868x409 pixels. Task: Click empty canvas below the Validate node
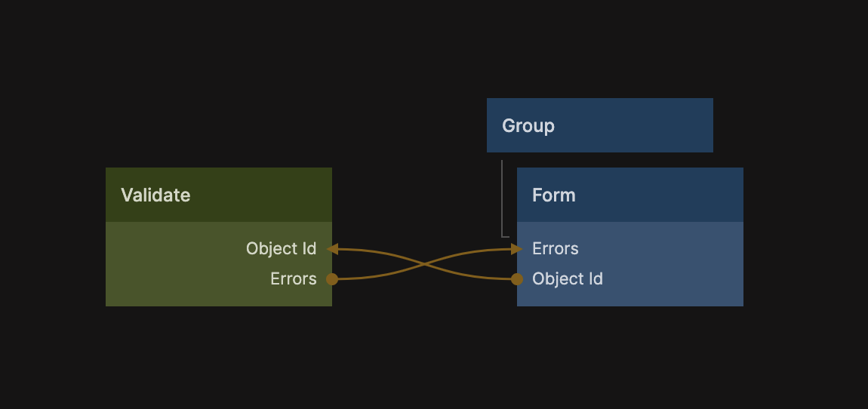219,355
